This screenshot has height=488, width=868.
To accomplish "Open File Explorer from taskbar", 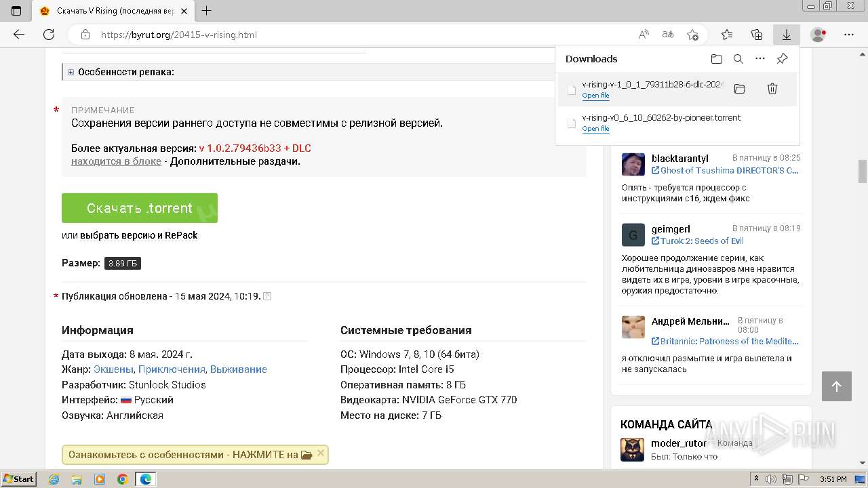I will coord(77,479).
